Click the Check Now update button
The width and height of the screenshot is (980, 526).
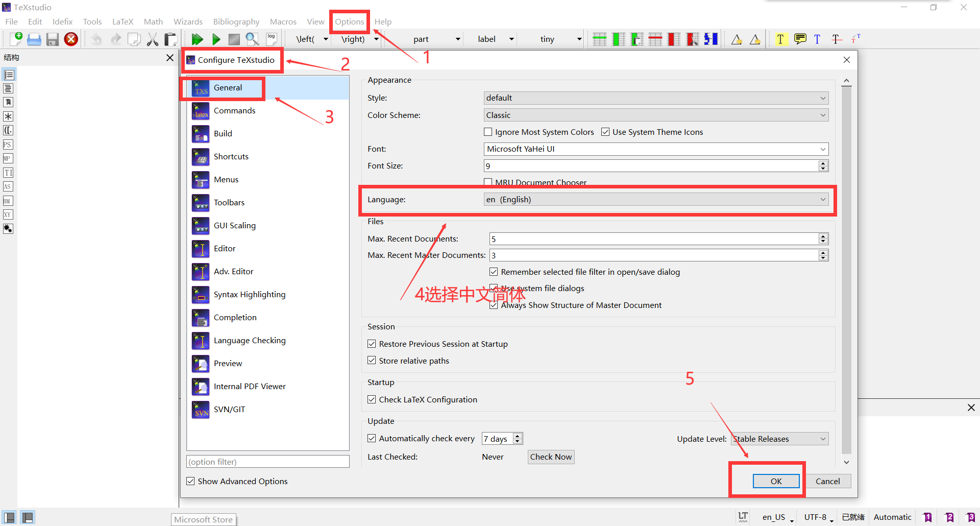point(551,457)
